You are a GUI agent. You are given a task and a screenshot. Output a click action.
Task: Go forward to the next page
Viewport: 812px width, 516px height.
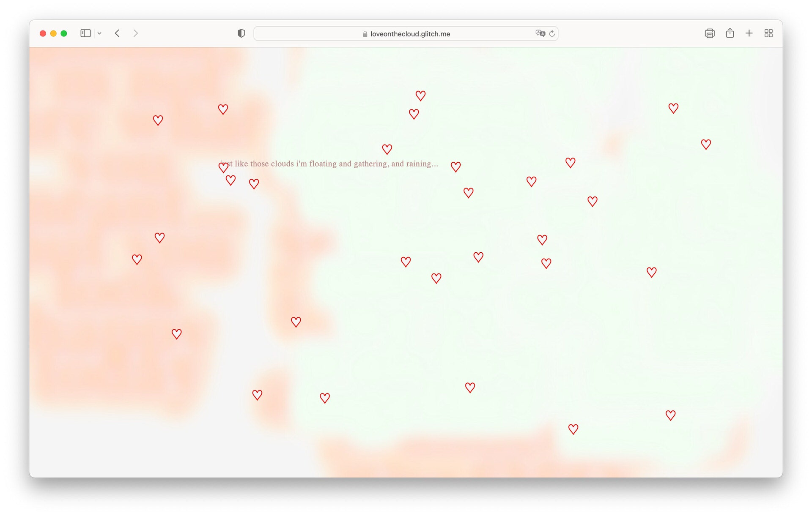pyautogui.click(x=135, y=33)
